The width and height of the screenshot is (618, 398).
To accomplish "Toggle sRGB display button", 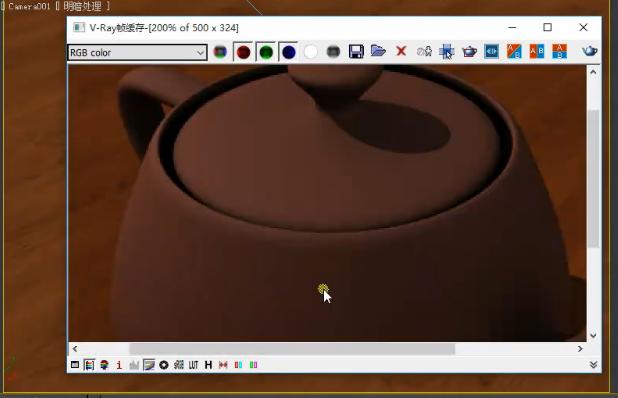I will point(179,365).
